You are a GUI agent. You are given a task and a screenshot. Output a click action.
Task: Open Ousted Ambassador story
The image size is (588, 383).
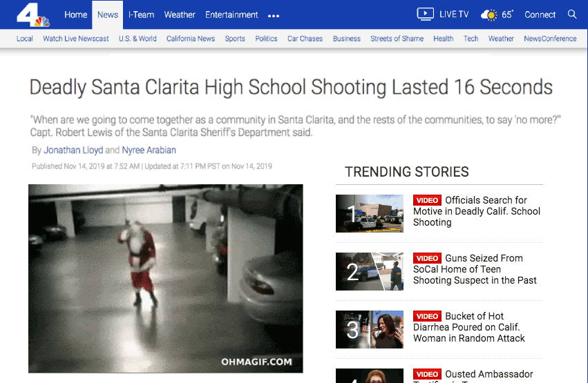click(473, 375)
